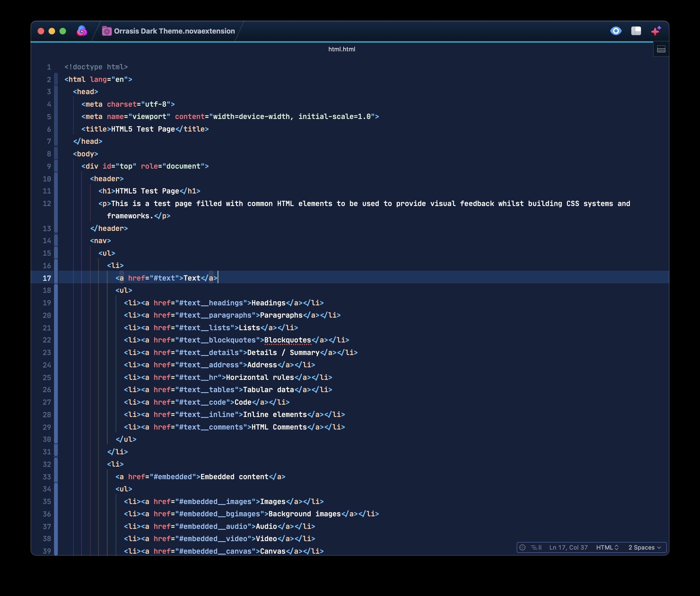Toggle the preview eye icon

pyautogui.click(x=616, y=31)
